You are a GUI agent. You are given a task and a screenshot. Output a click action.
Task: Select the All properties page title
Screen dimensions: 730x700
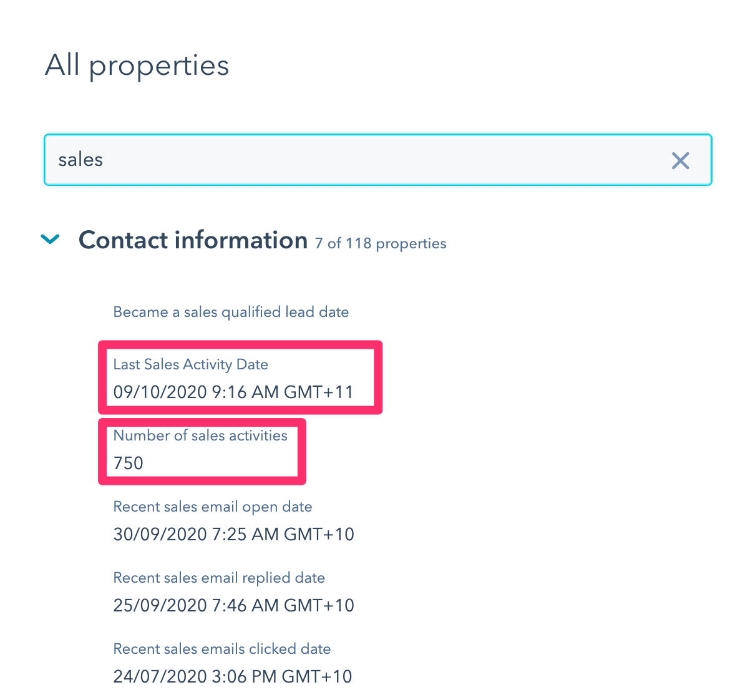coord(137,66)
